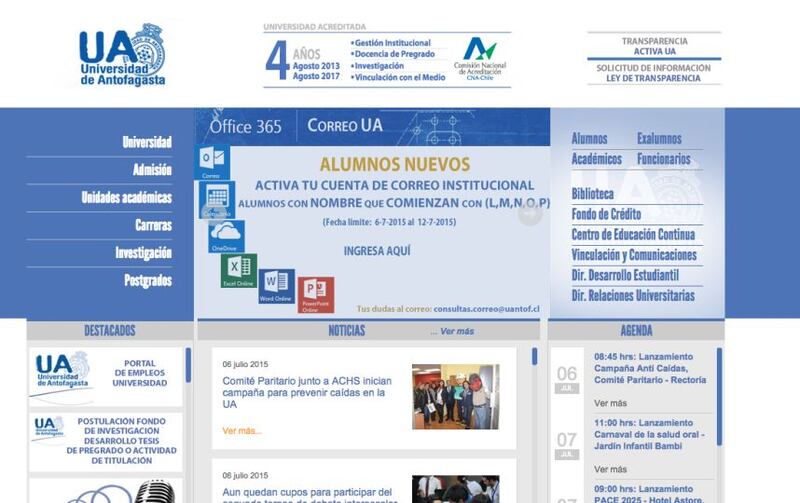Viewport: 800px width, 503px height.
Task: Click the OneDrive cloud icon
Action: point(226,236)
